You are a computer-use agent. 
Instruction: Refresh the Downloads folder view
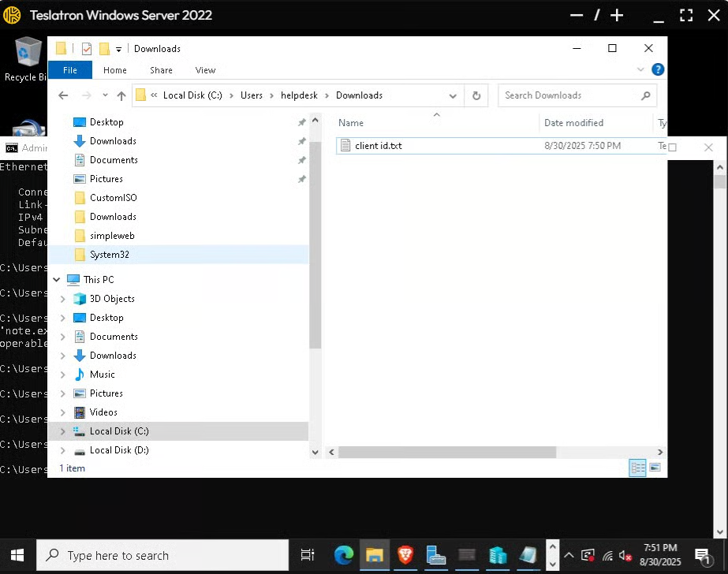(x=476, y=95)
